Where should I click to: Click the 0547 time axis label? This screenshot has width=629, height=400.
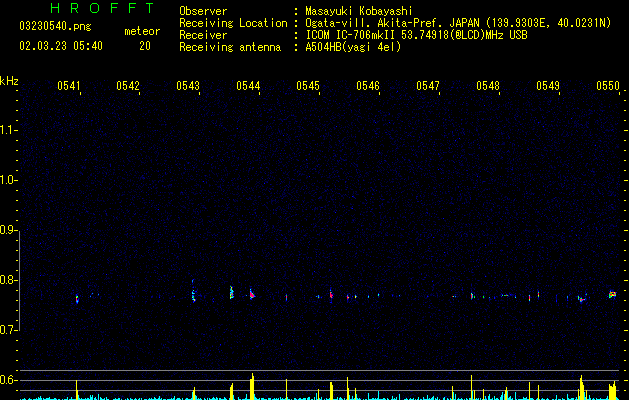[x=428, y=86]
